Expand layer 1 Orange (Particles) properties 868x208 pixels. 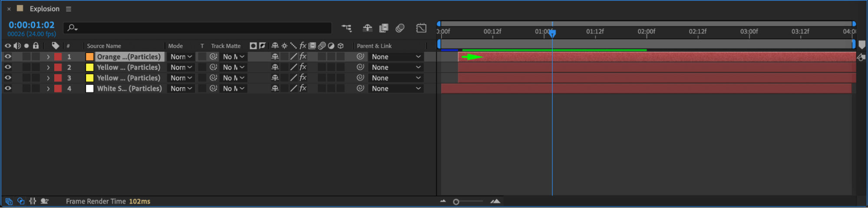48,57
